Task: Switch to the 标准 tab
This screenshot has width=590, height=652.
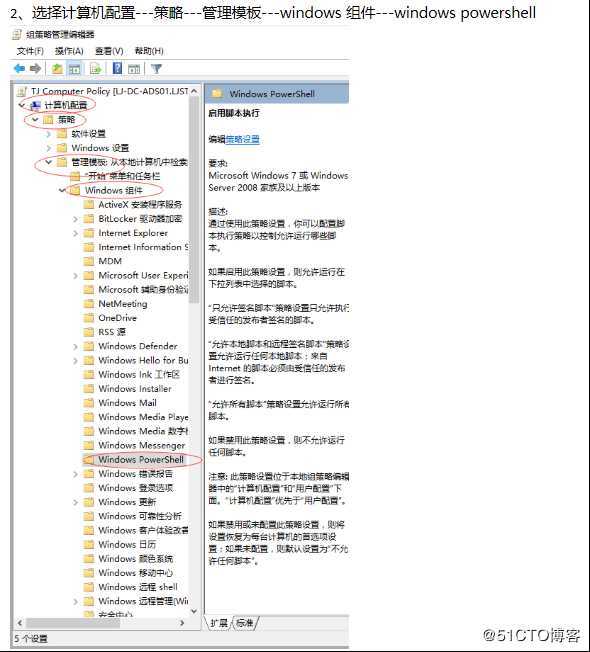Action: pyautogui.click(x=244, y=623)
